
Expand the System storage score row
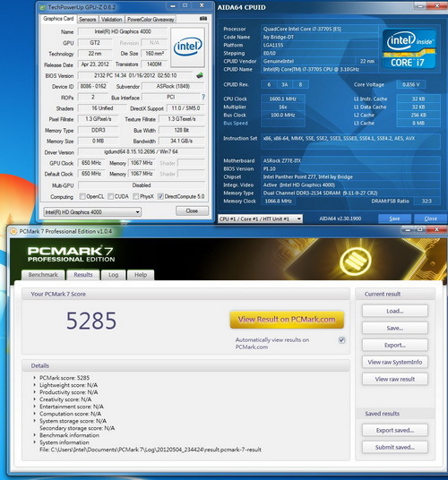35,421
